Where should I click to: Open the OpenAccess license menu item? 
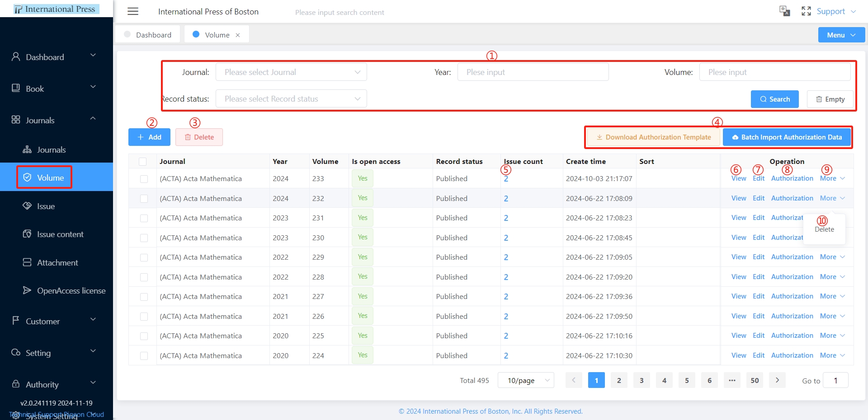point(57,290)
